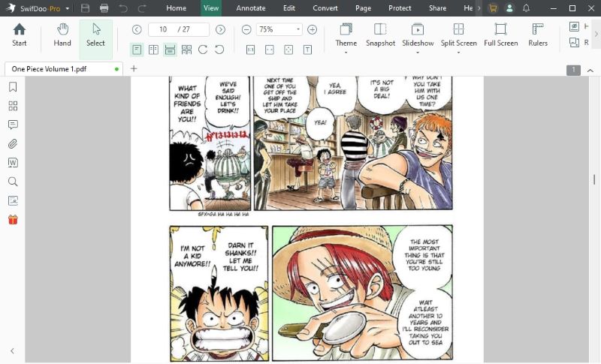Switch to the Convert tab
This screenshot has width=601, height=364.
tap(325, 8)
